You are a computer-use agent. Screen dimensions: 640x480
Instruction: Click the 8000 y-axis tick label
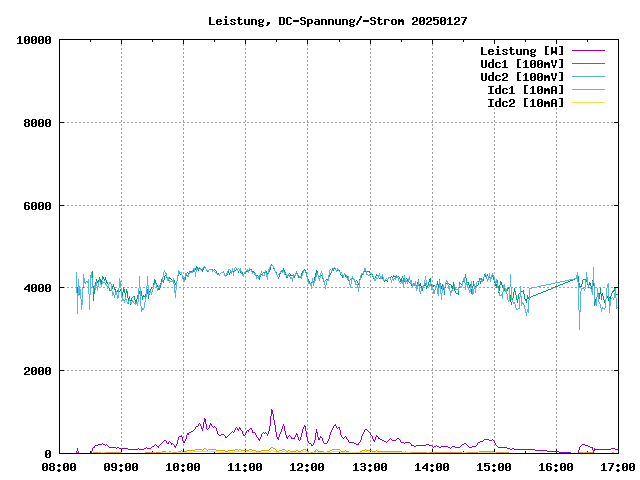[37, 123]
